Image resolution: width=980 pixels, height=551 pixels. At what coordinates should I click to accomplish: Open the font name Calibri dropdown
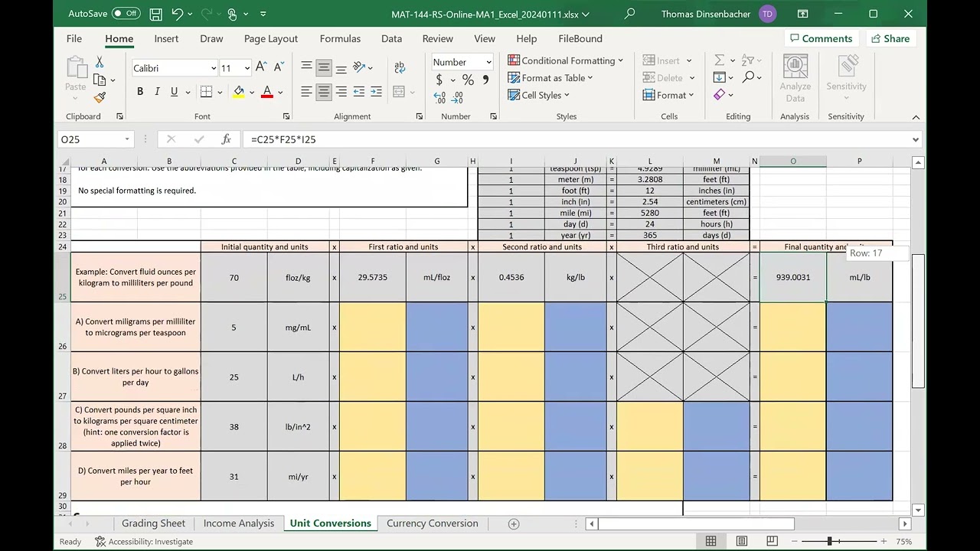click(214, 68)
